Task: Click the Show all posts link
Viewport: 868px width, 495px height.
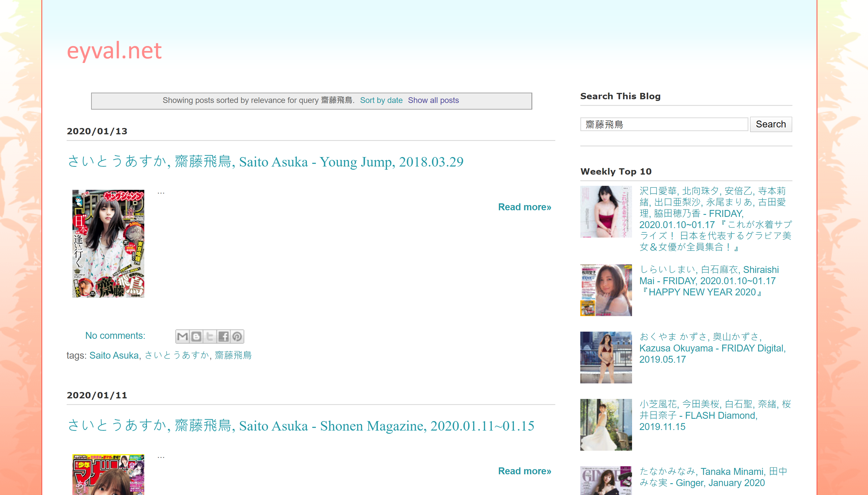Action: pyautogui.click(x=433, y=100)
